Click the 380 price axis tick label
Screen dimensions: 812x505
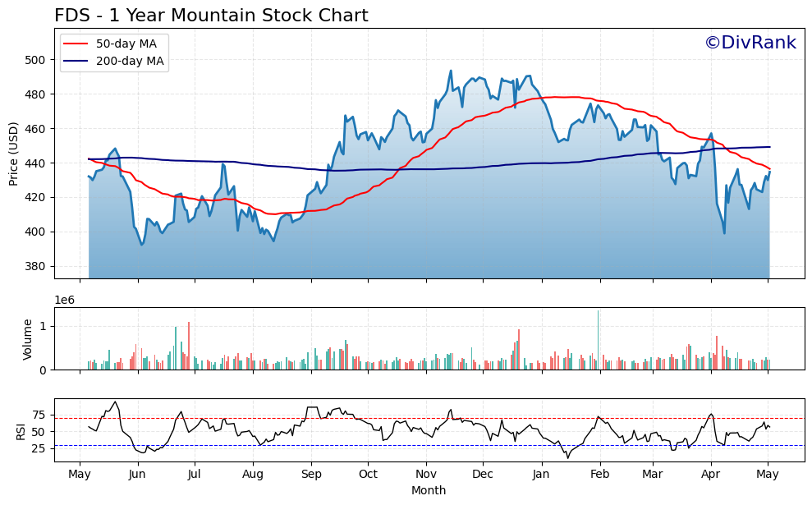pyautogui.click(x=35, y=266)
